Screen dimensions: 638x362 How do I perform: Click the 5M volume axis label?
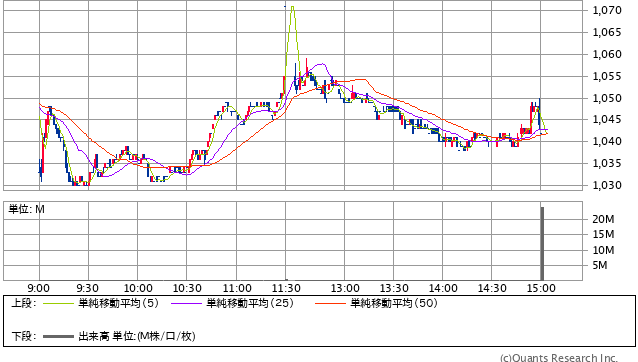600,265
